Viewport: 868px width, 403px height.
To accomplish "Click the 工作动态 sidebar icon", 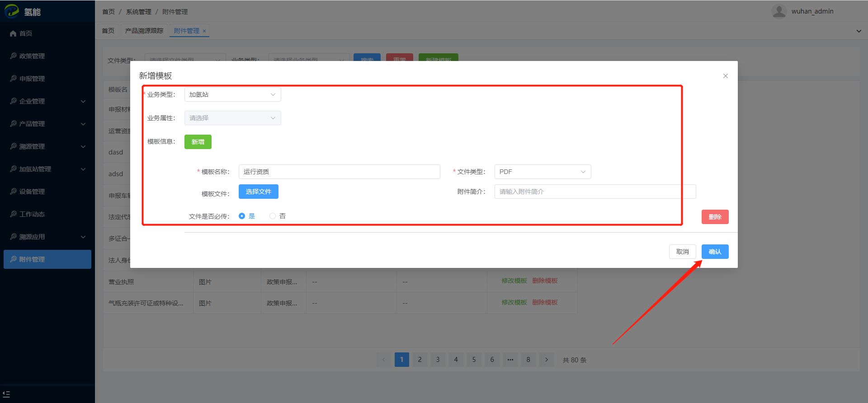I will 14,214.
